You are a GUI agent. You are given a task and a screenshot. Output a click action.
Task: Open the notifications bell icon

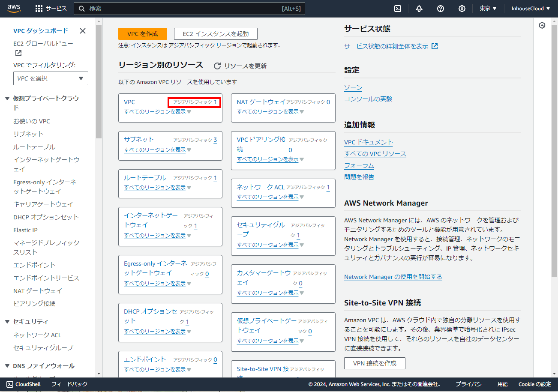[x=419, y=9]
